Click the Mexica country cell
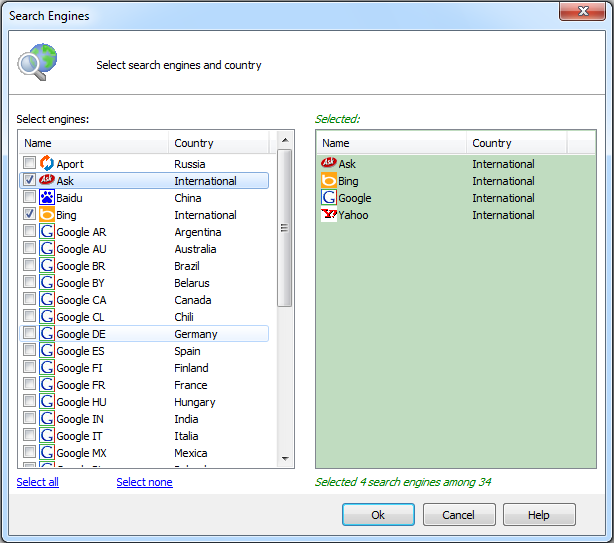Image resolution: width=614 pixels, height=543 pixels. [x=191, y=453]
